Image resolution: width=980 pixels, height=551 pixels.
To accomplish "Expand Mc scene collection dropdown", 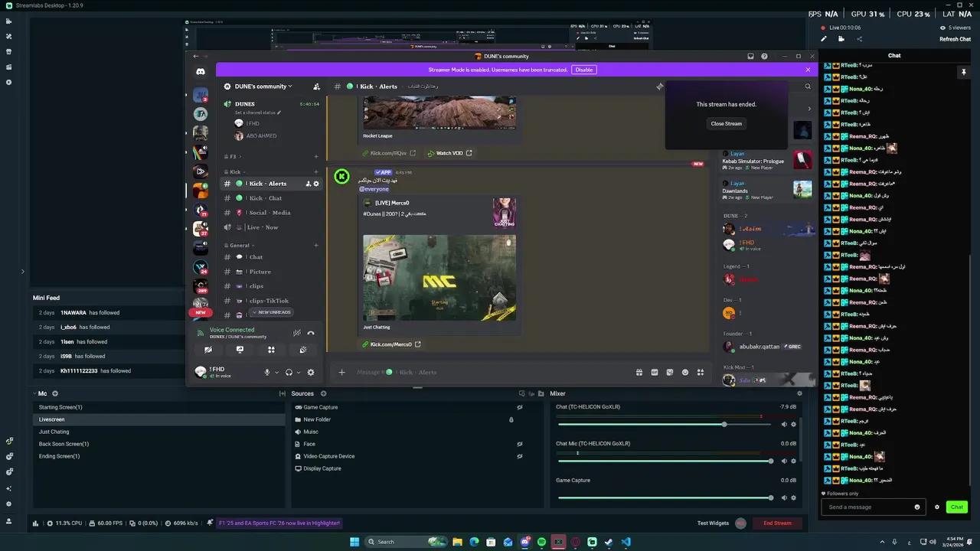I will [x=34, y=393].
